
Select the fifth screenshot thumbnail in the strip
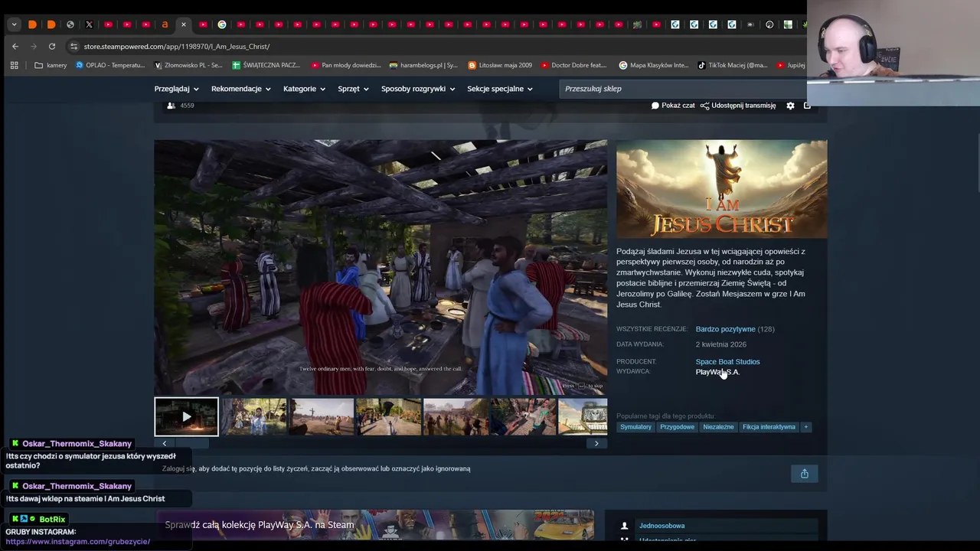tap(456, 417)
